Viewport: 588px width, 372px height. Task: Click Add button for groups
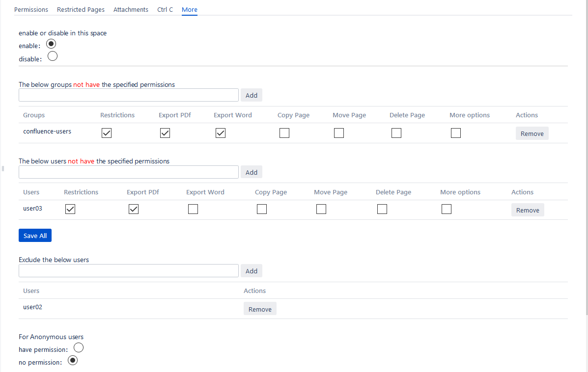pyautogui.click(x=251, y=95)
